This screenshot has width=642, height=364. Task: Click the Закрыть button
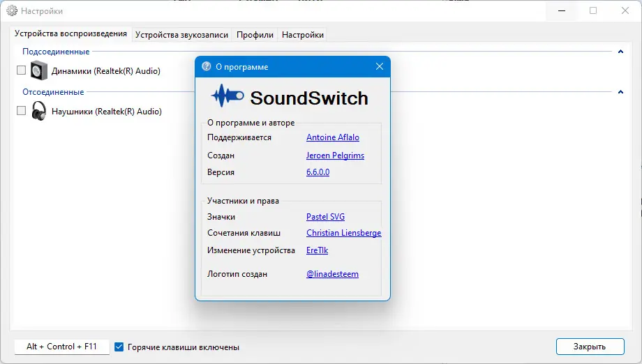tap(590, 347)
